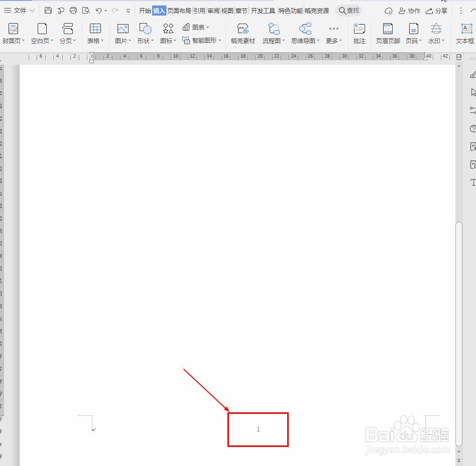Click the 形状 shapes icon
This screenshot has width=476, height=466.
tap(145, 29)
